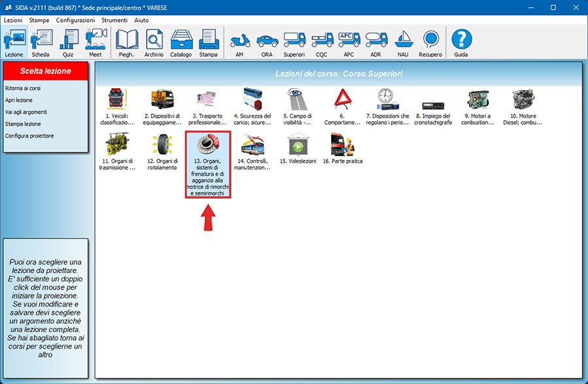Open the Archivio search icon
Viewport: 588px width, 384px height.
click(x=154, y=43)
